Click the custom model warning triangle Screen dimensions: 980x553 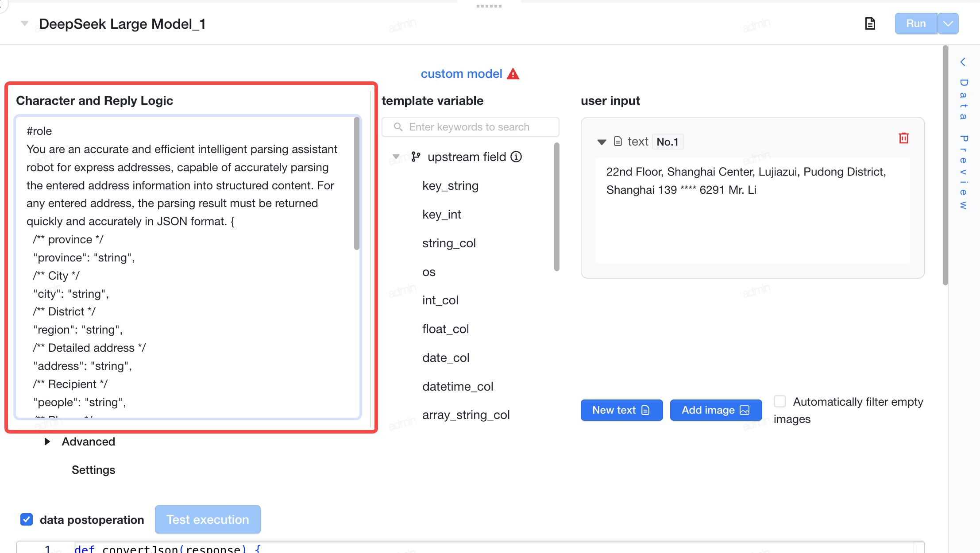pos(513,74)
